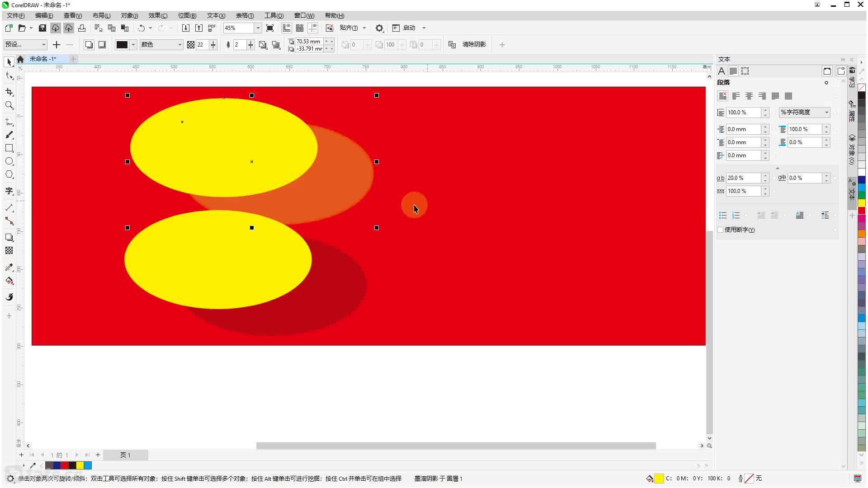Select the Ellipse tool
This screenshot has width=868, height=488.
coord(9,161)
